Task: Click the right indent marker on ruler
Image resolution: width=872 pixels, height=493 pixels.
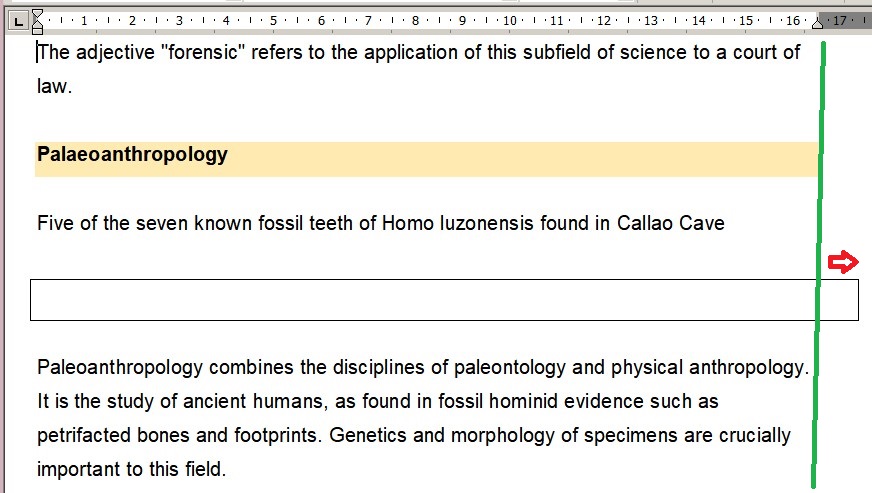Action: tap(818, 23)
